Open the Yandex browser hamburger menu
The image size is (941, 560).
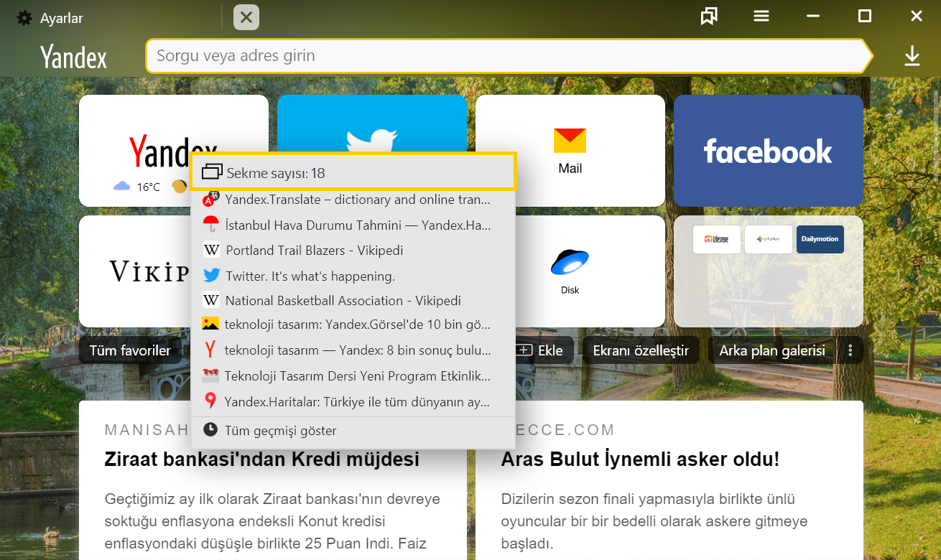pos(761,16)
